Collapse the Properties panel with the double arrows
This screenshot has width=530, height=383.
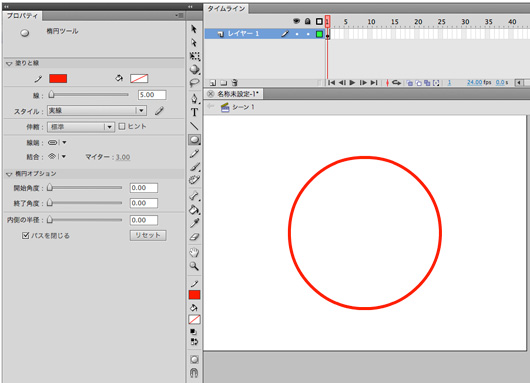(6, 6)
